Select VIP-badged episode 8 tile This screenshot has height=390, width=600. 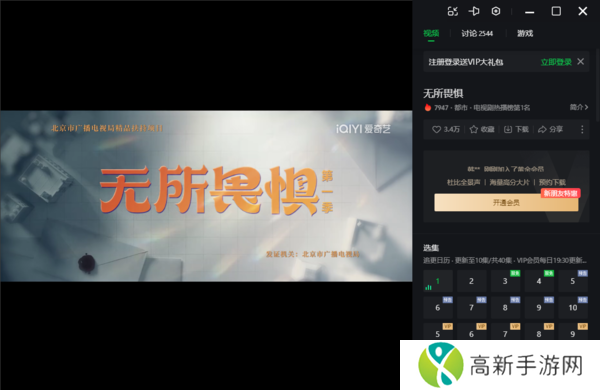(539, 331)
